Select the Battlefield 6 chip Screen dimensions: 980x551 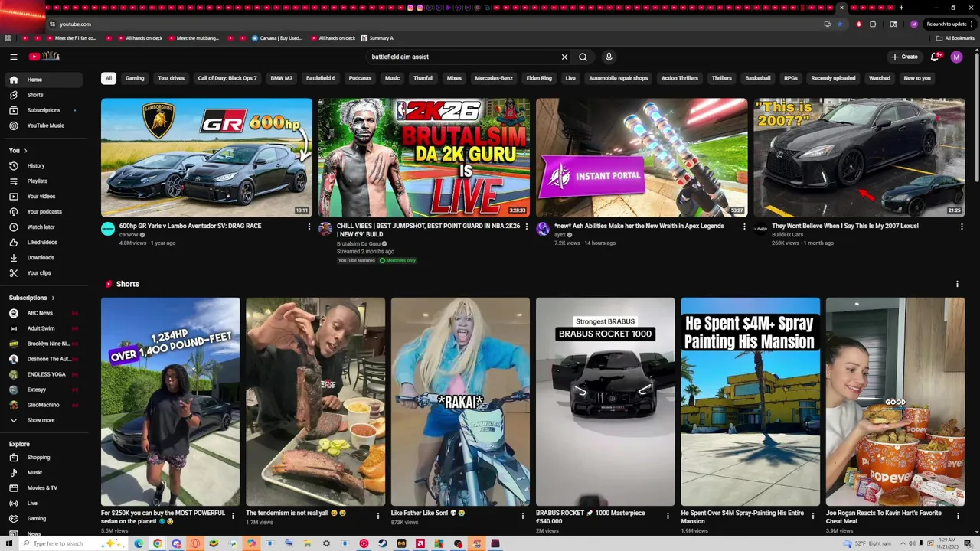click(x=321, y=78)
